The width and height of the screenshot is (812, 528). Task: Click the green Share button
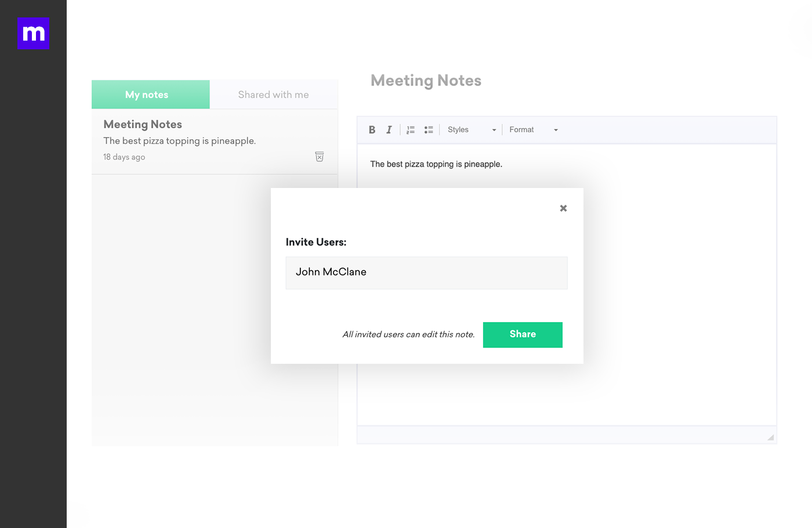[523, 335]
